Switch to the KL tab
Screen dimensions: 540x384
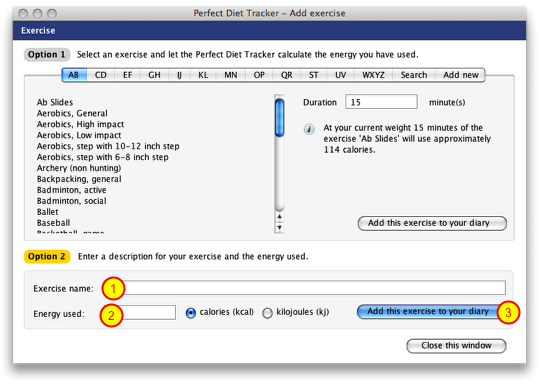203,75
